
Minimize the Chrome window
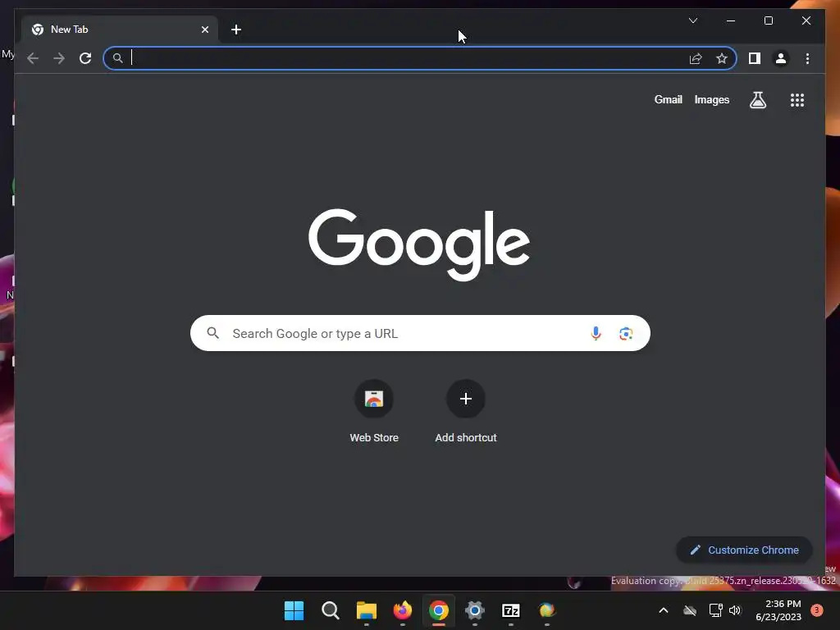click(731, 21)
